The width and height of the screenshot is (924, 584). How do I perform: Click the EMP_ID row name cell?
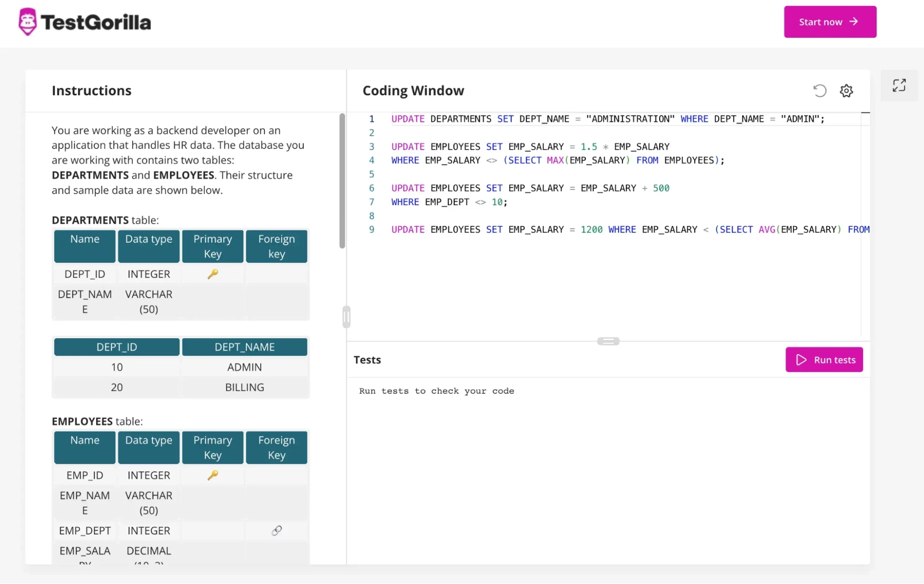[85, 475]
